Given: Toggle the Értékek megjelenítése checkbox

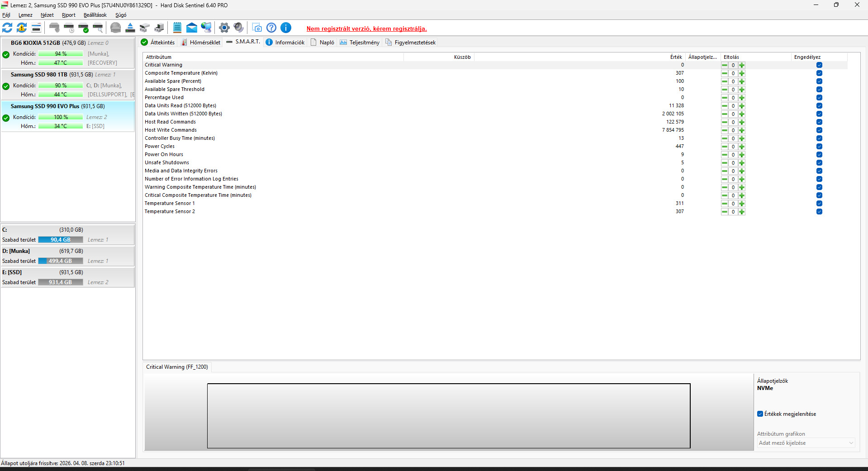Looking at the screenshot, I should (760, 414).
